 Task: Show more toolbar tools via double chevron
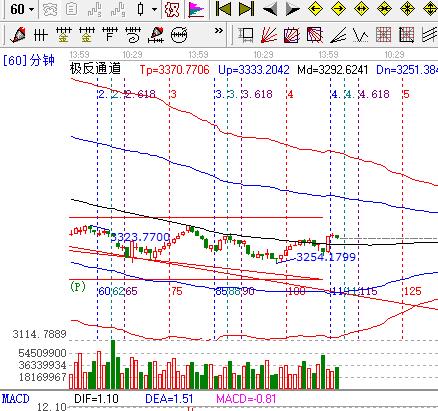click(219, 31)
